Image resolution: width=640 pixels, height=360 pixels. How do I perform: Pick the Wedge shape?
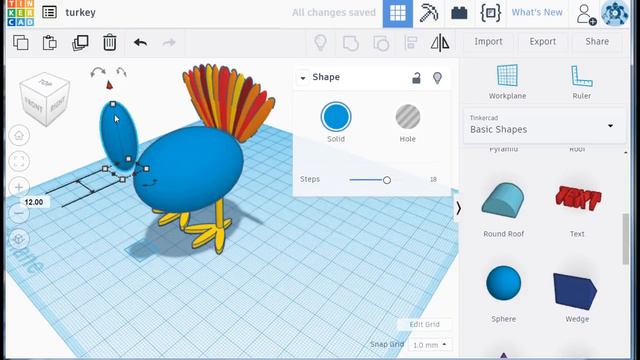[x=575, y=291]
